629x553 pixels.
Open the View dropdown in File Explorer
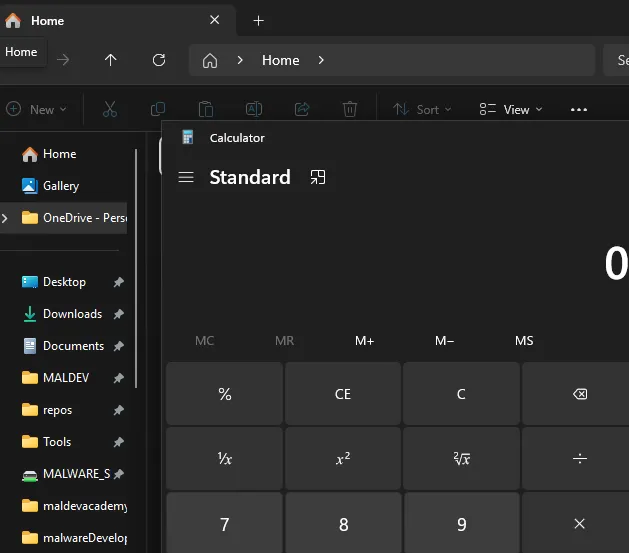(511, 109)
